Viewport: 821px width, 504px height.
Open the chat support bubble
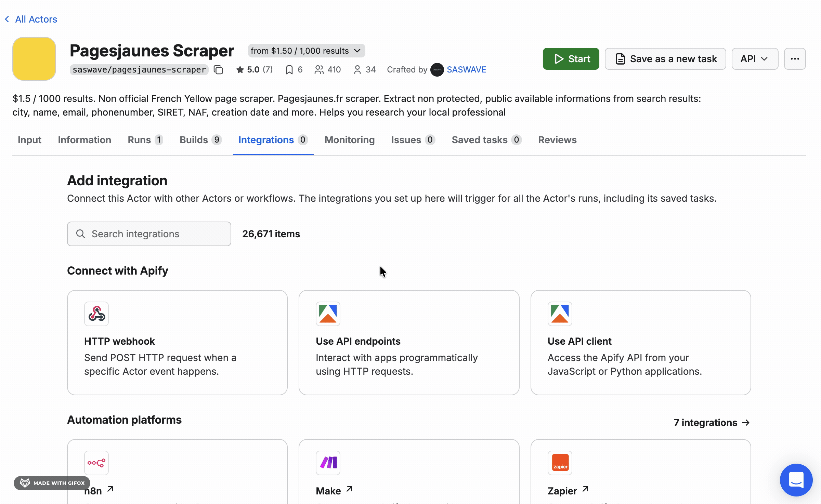pyautogui.click(x=796, y=480)
